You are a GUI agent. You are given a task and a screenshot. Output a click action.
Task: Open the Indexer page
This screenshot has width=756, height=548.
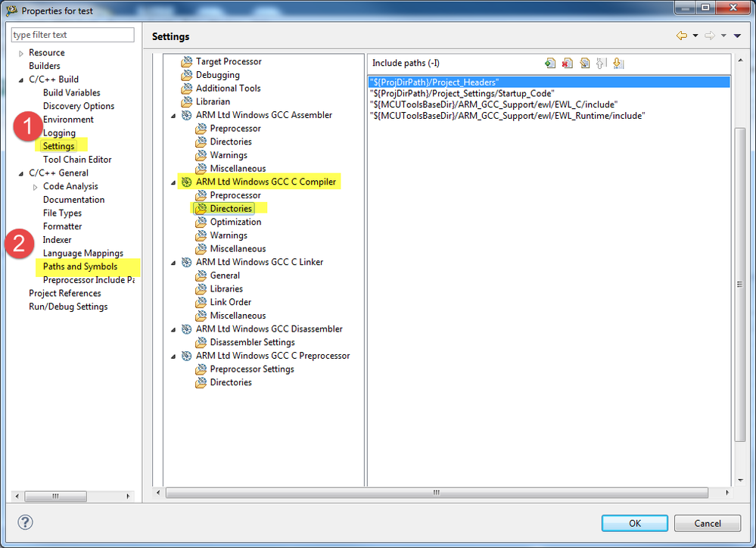pyautogui.click(x=57, y=240)
